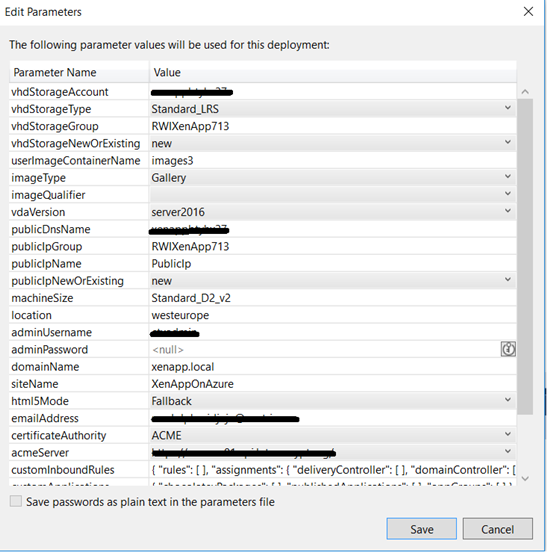Expand the publicIpNewOrExisting dropdown
This screenshot has width=550, height=555.
coord(508,280)
